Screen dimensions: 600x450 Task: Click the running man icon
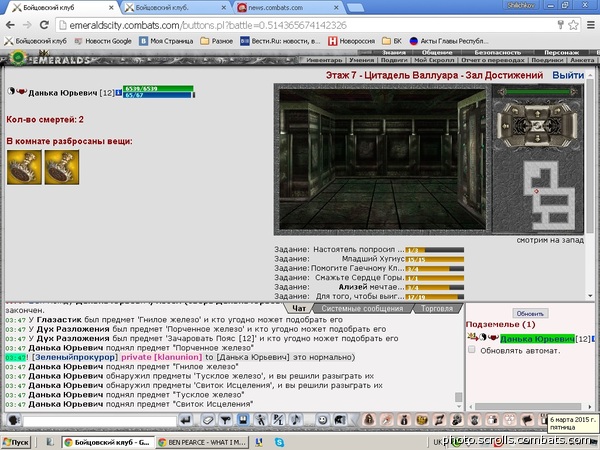click(x=261, y=420)
